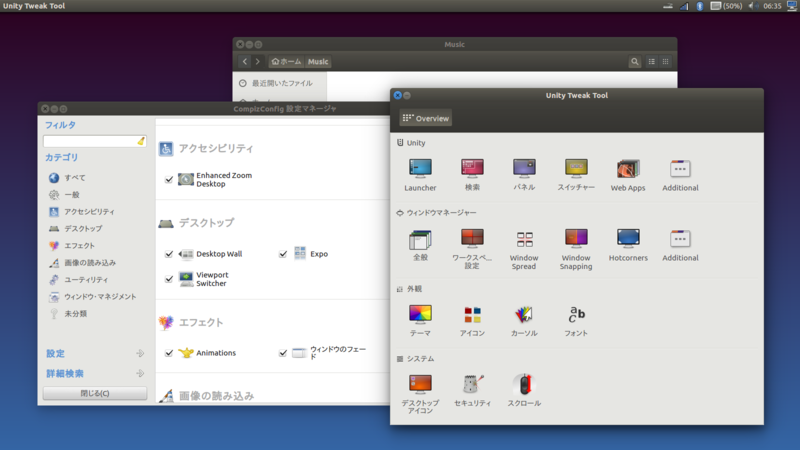Open the Desktop Wall plugin settings
800x450 pixels.
[210, 254]
